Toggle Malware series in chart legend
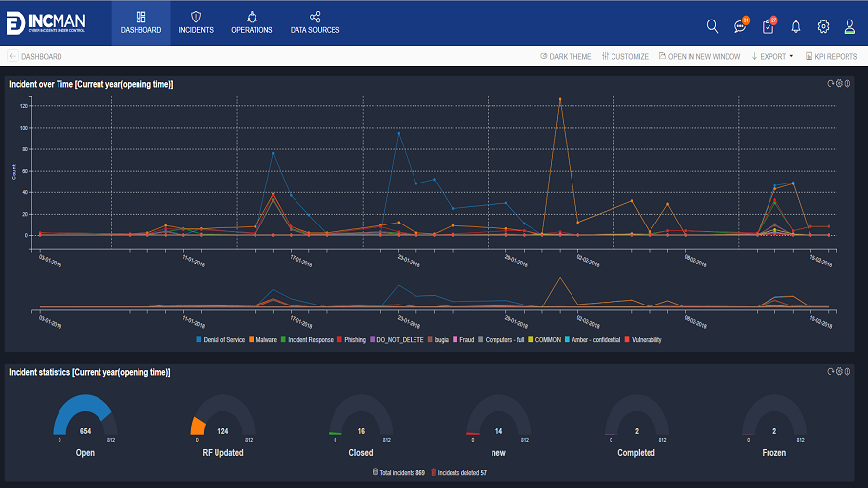 tap(262, 340)
